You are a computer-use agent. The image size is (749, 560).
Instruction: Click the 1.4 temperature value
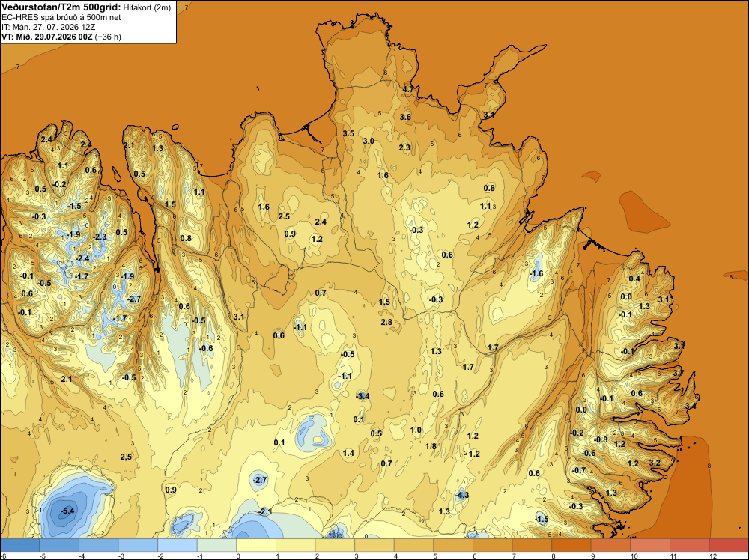348,453
